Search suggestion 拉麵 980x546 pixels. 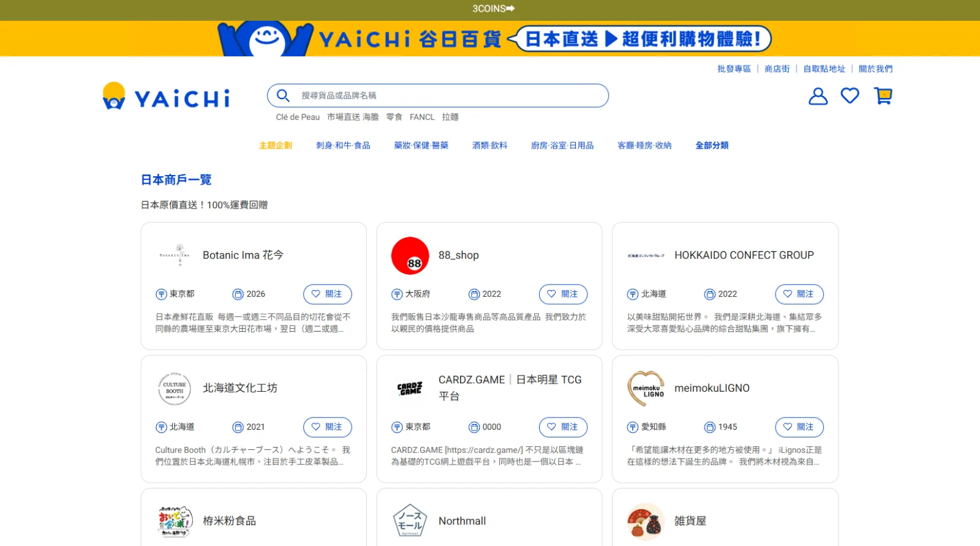pyautogui.click(x=450, y=117)
